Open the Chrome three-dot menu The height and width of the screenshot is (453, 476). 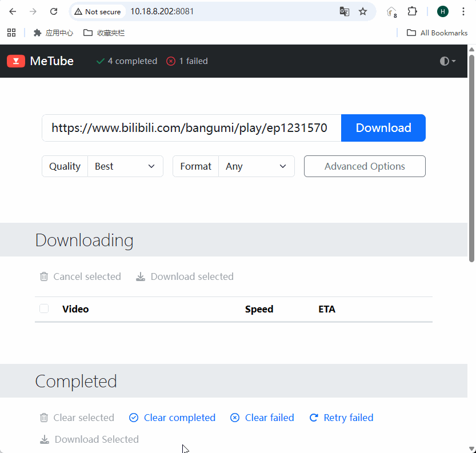click(463, 11)
